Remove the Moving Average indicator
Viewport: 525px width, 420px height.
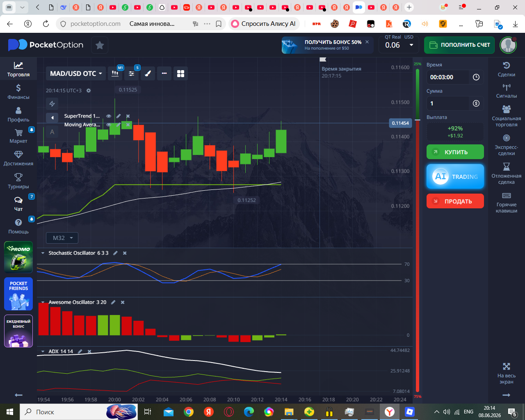[x=128, y=125]
